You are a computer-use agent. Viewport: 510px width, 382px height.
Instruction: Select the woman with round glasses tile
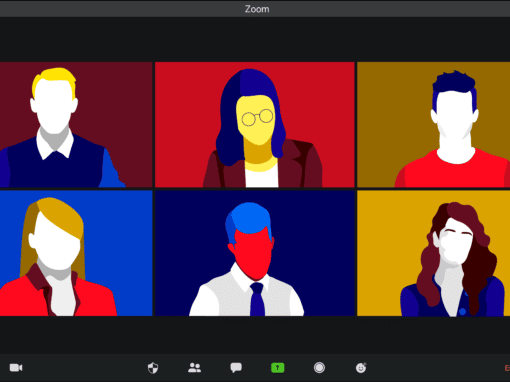click(255, 125)
